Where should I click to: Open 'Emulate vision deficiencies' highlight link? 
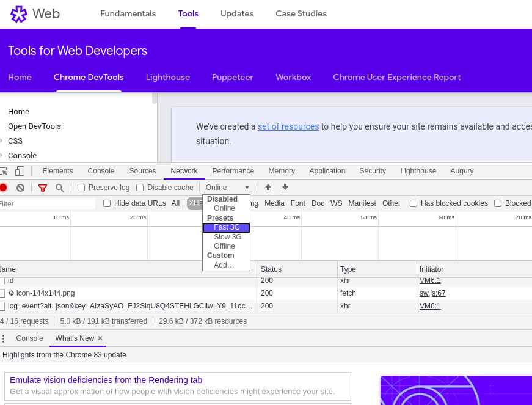[106, 380]
